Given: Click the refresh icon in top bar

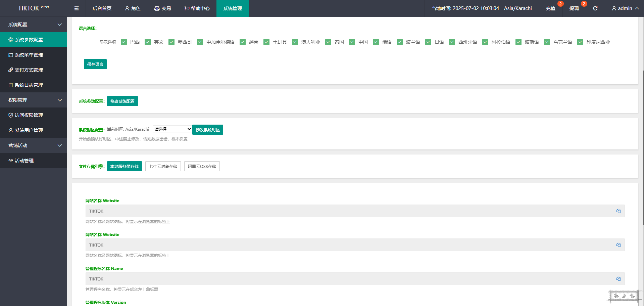Looking at the screenshot, I should 595,8.
